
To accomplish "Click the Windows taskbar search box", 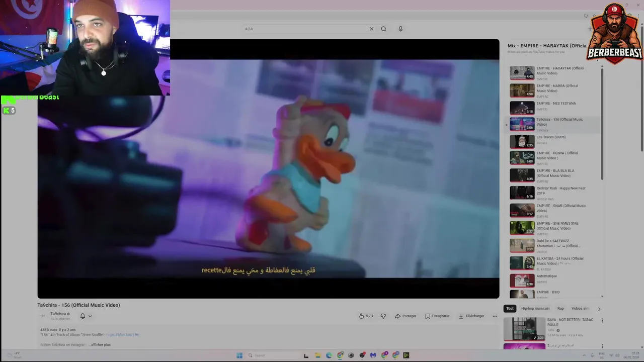I will tap(272, 355).
